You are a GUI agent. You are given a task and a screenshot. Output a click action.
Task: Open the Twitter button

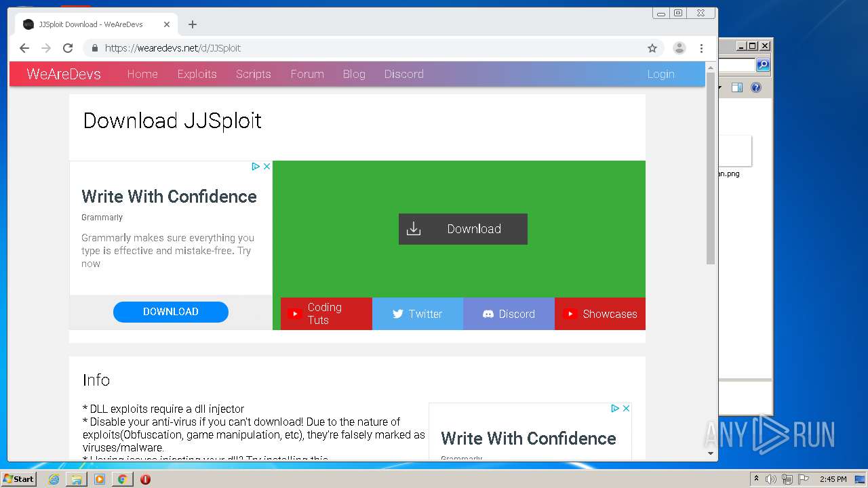(x=418, y=314)
